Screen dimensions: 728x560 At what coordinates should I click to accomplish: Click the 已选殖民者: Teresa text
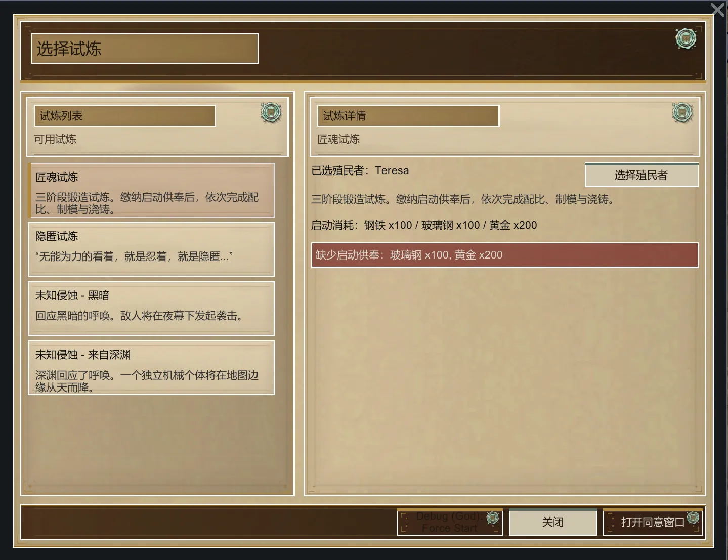[x=360, y=170]
